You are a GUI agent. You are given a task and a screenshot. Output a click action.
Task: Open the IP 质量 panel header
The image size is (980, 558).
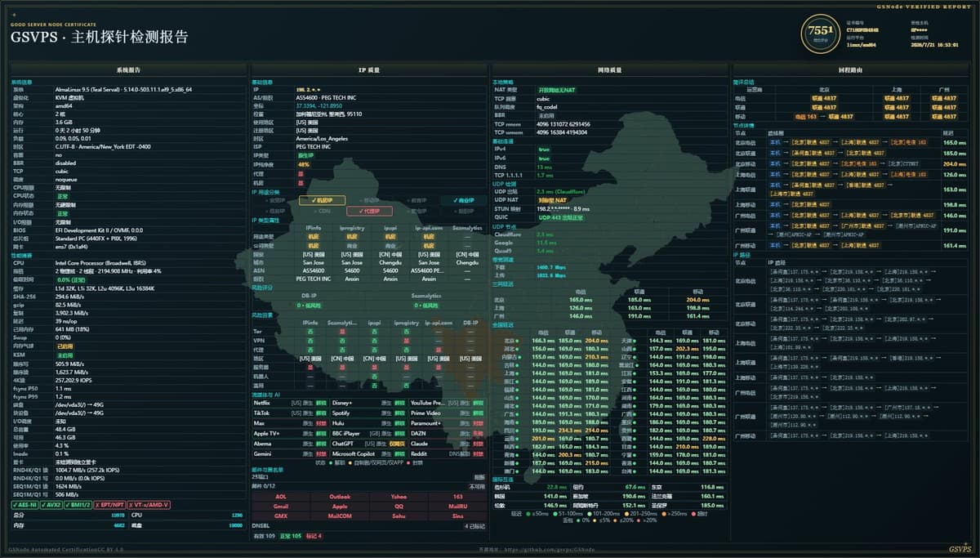click(x=368, y=70)
